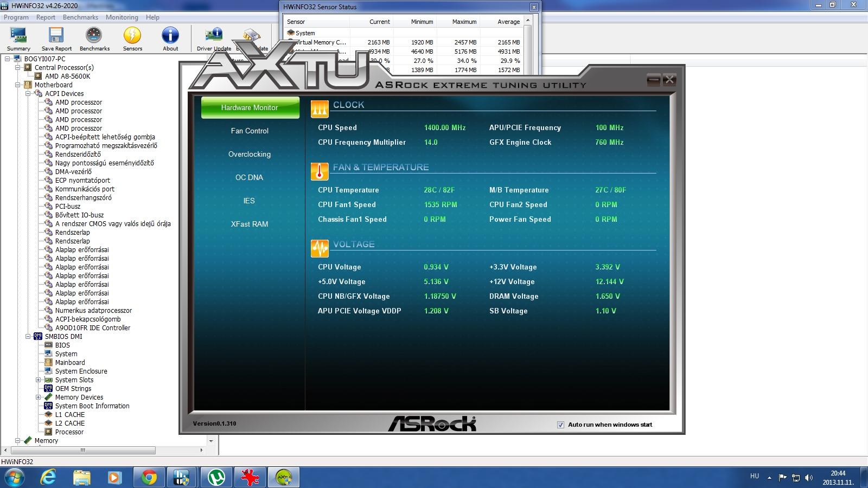Select the PCI-busz tree item
Screen dimensions: 868x488
point(68,206)
